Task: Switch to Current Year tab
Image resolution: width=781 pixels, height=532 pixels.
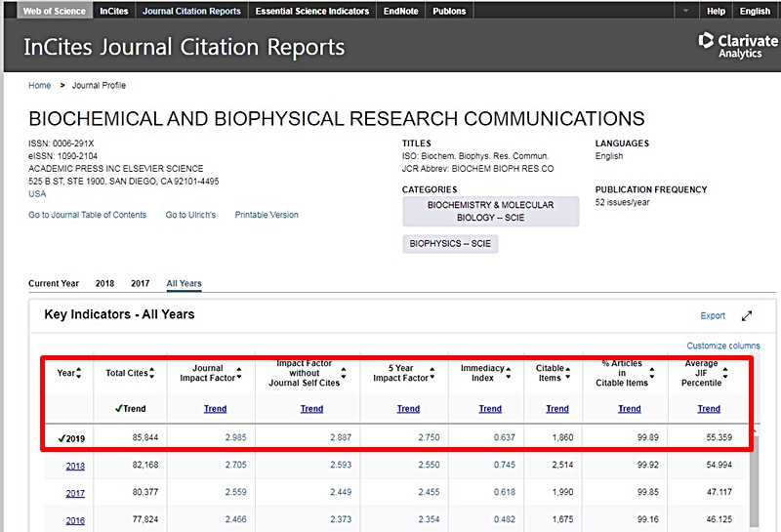Action: point(54,283)
